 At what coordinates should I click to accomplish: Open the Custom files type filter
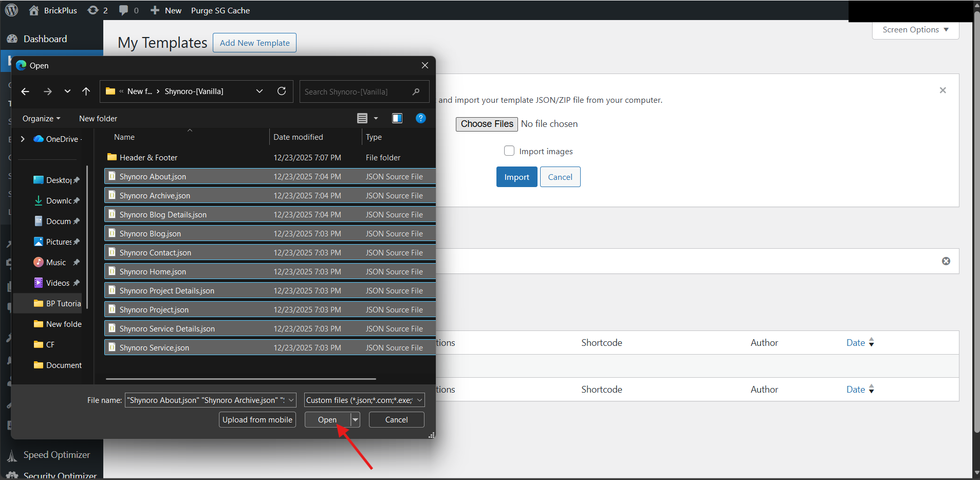click(x=364, y=400)
